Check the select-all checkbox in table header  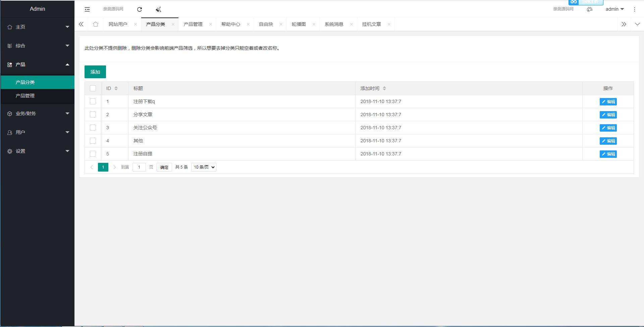[x=93, y=88]
